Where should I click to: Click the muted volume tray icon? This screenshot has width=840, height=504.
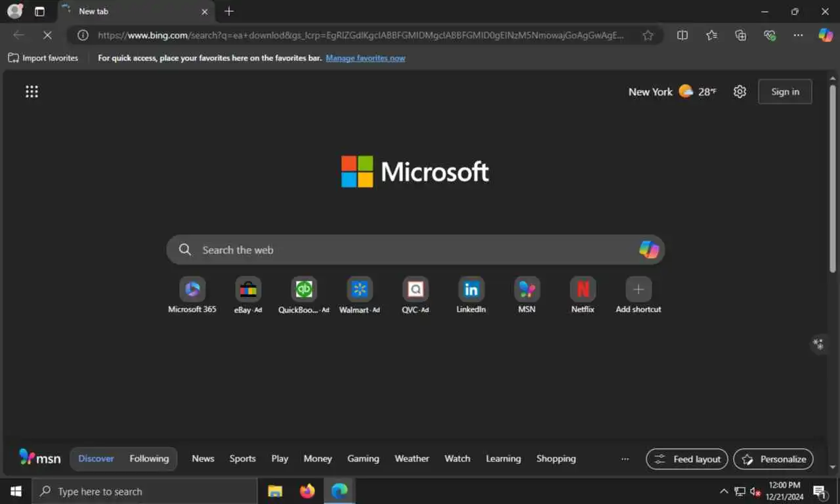click(755, 491)
